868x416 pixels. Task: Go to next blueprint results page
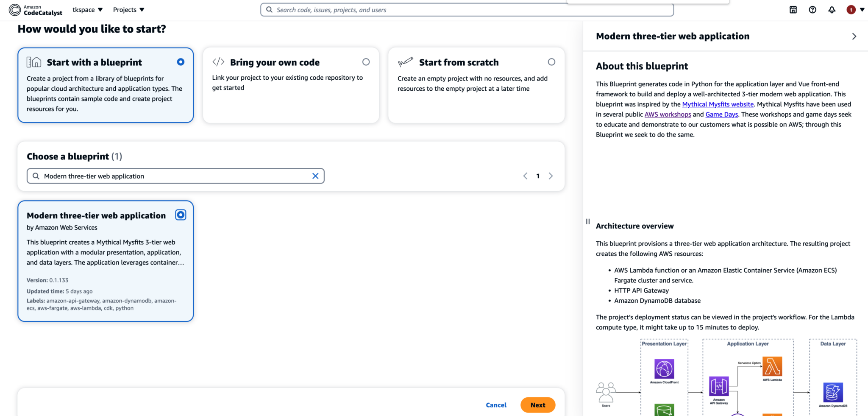coord(551,176)
